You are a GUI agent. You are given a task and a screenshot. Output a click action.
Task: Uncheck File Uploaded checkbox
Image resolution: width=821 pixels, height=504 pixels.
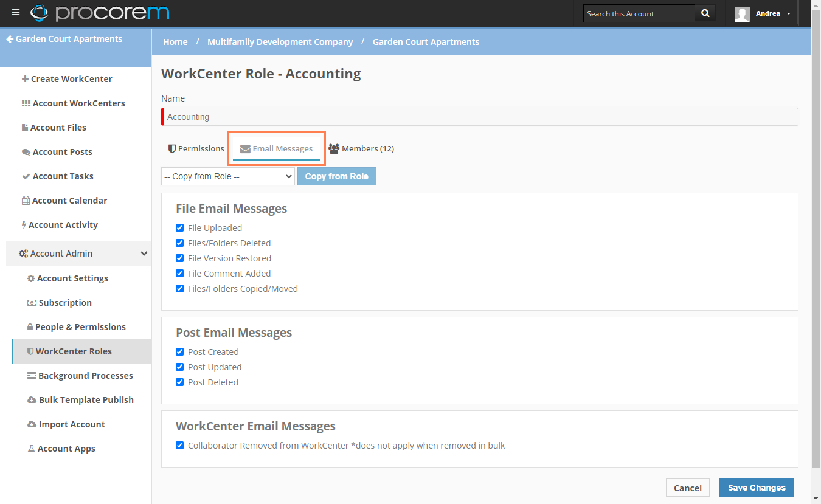pyautogui.click(x=179, y=227)
